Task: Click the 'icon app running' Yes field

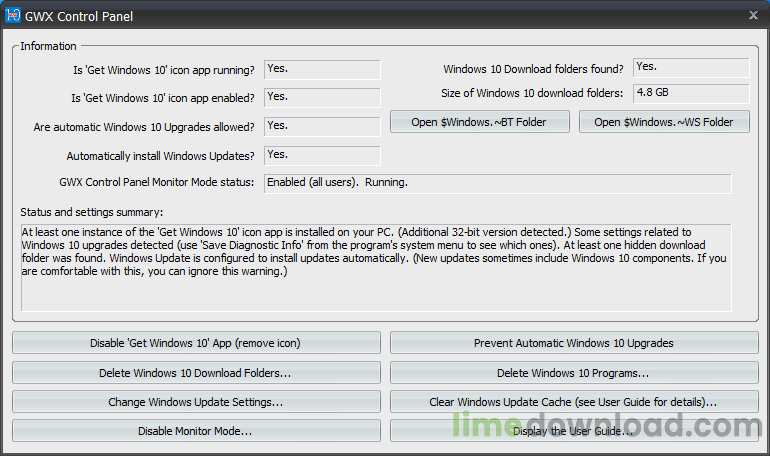Action: [x=322, y=70]
